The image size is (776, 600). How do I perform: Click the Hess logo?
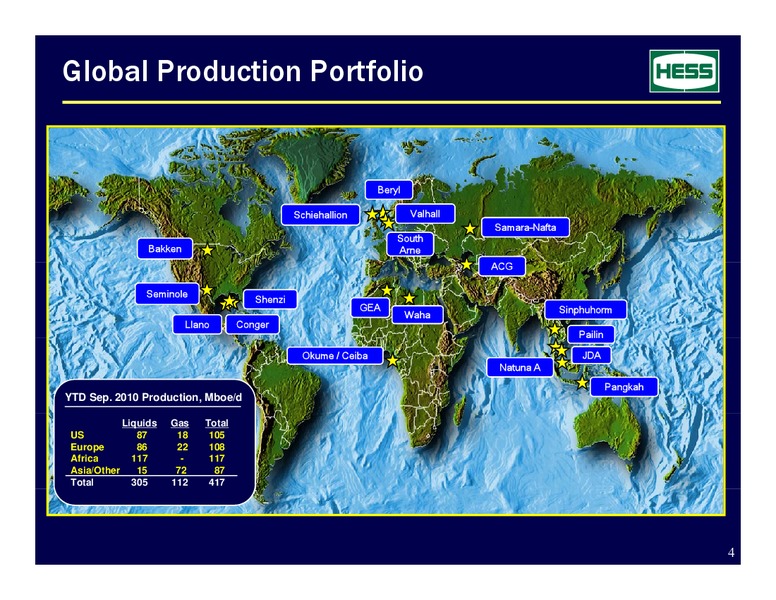tap(684, 71)
